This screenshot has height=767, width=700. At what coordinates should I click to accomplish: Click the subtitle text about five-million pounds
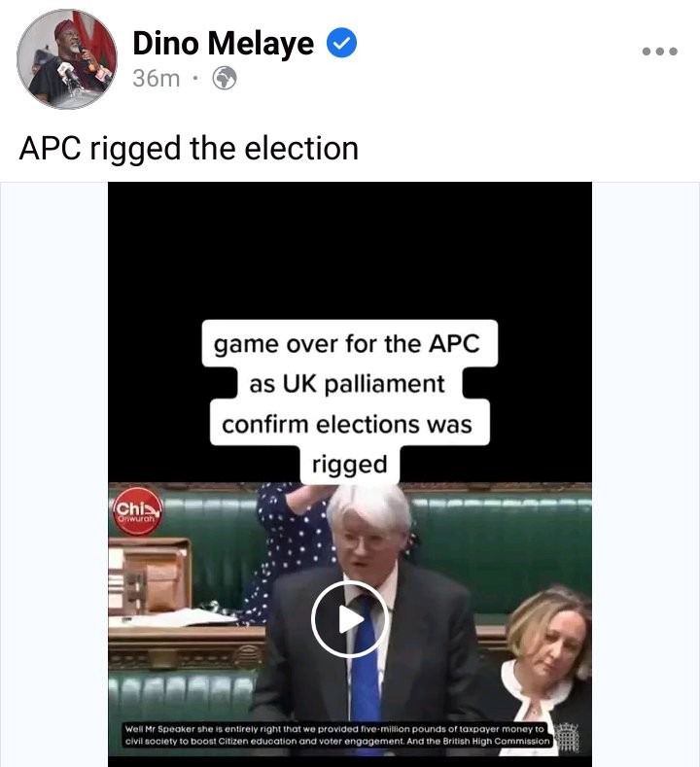pos(337,735)
